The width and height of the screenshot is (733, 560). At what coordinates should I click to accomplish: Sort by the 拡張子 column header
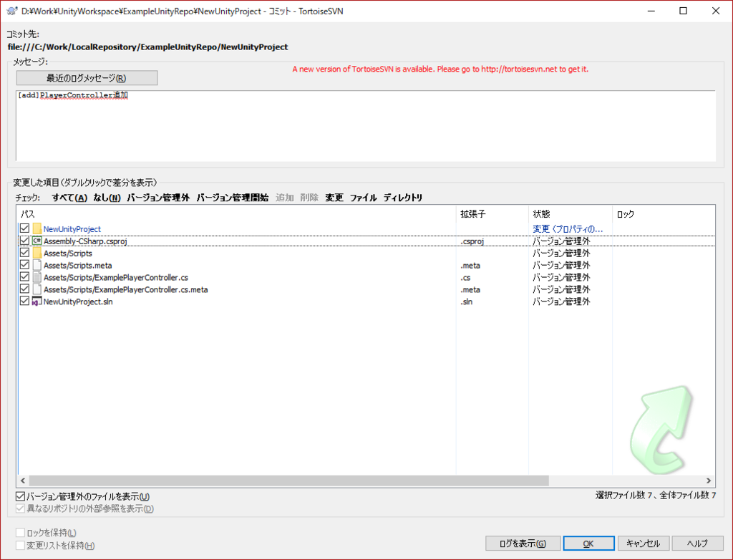(492, 214)
